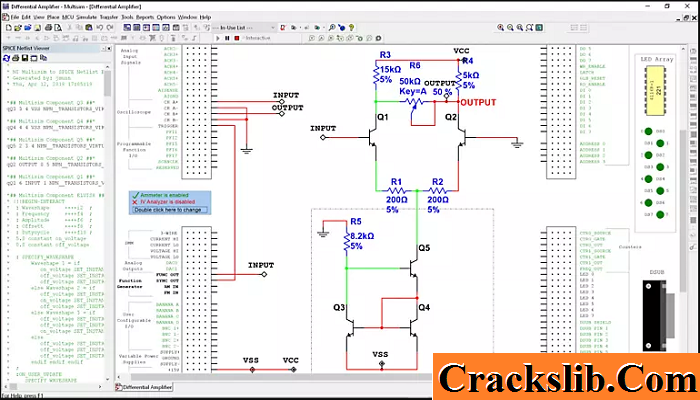The height and width of the screenshot is (400, 700).
Task: Pause the simulation
Action: tap(227, 38)
